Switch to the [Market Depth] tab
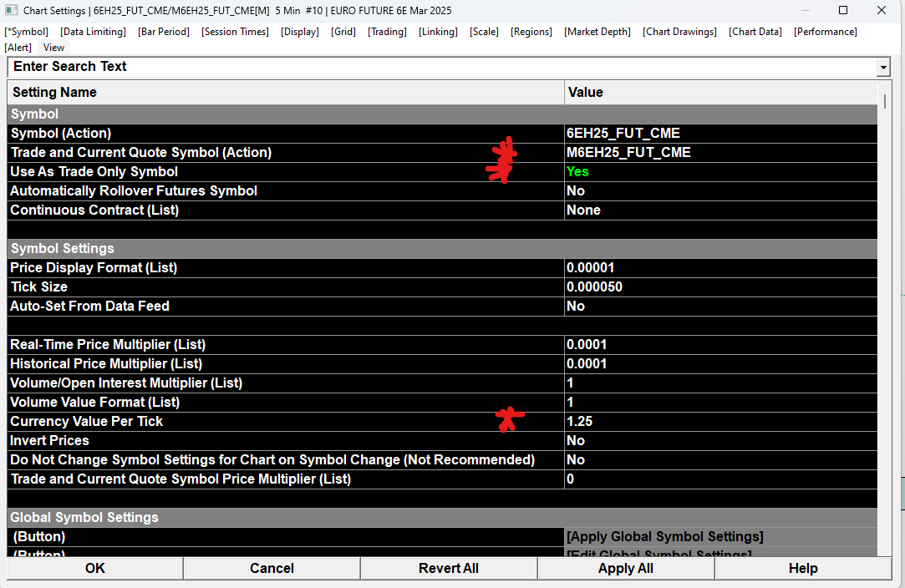This screenshot has height=588, width=905. (597, 32)
